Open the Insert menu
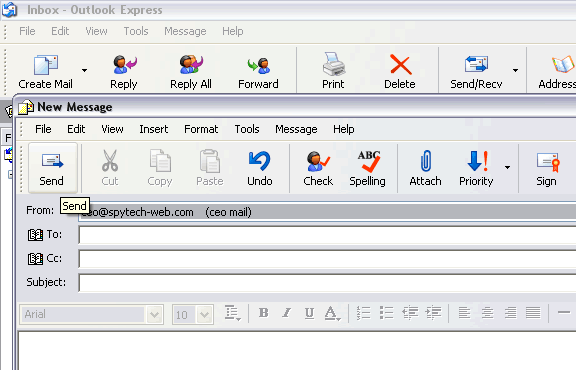The width and height of the screenshot is (576, 370). 154,129
